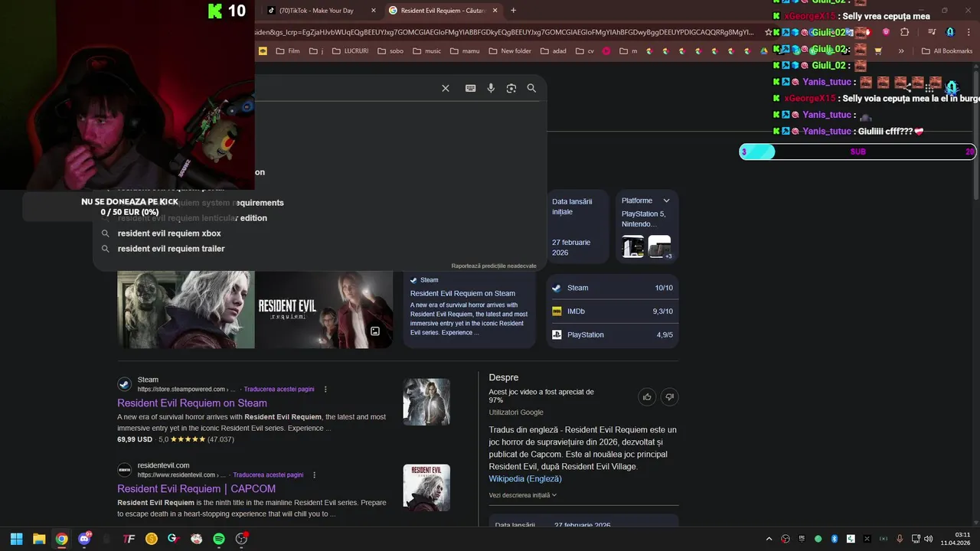Open the volume control in the system tray
Image resolution: width=980 pixels, height=551 pixels.
coord(928,539)
